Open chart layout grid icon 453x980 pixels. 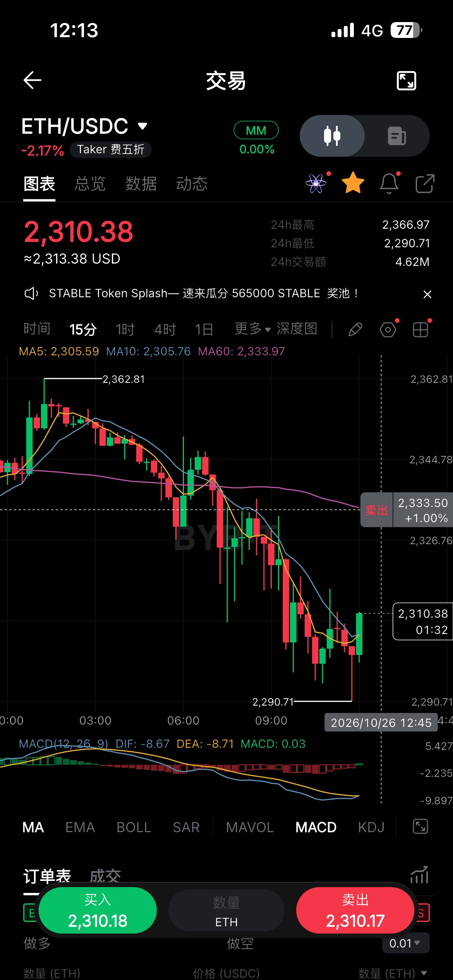[420, 330]
